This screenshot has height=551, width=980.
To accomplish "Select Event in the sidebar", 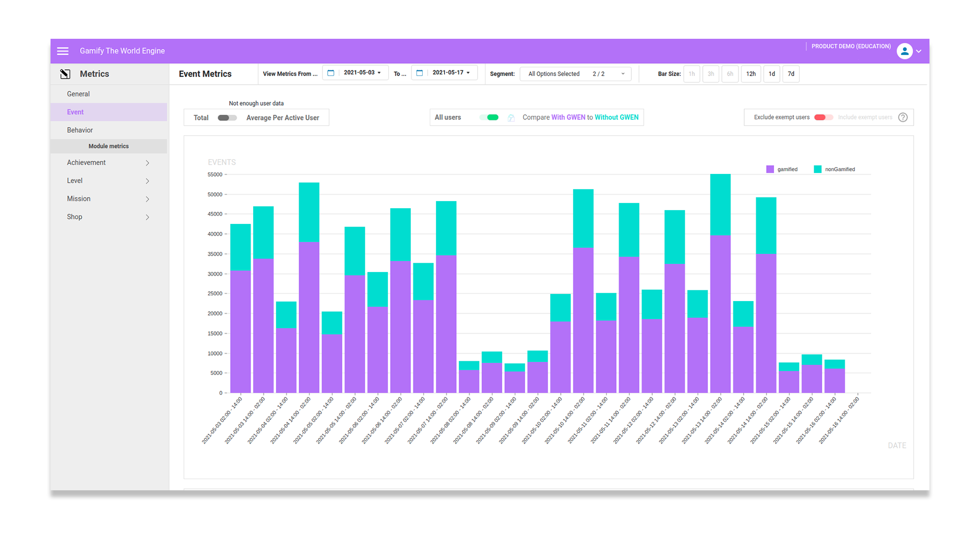I will click(109, 112).
